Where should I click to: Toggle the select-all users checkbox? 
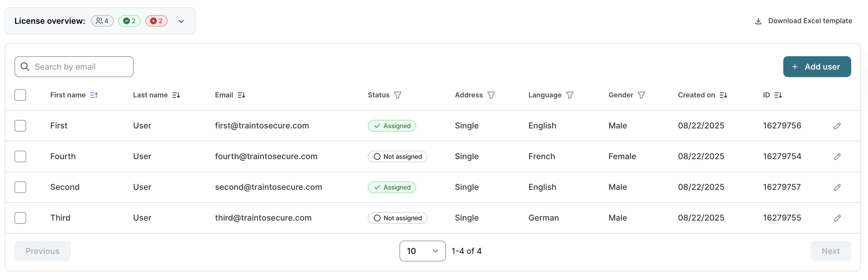(20, 95)
